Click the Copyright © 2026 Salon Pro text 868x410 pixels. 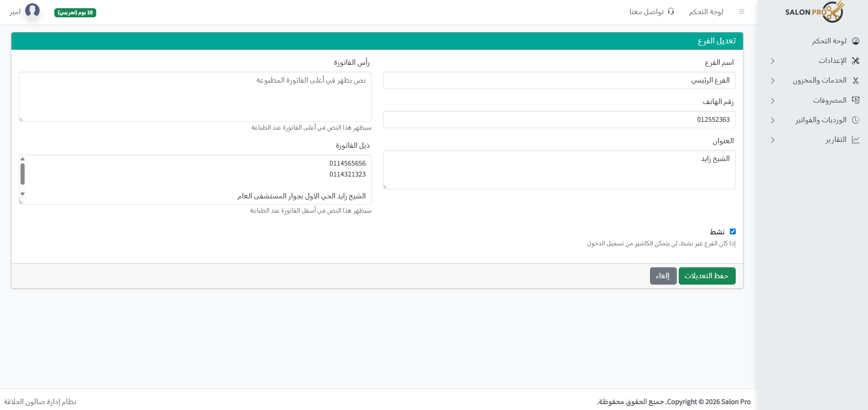(x=708, y=402)
